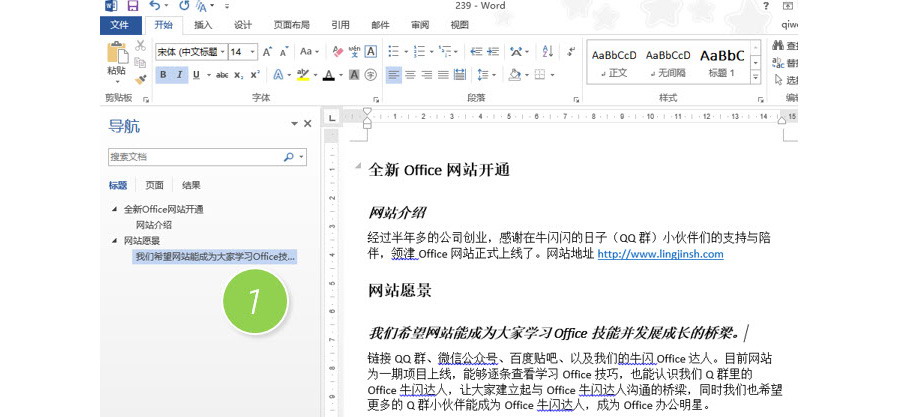
Task: Decrease paragraph indent
Action: [x=476, y=52]
